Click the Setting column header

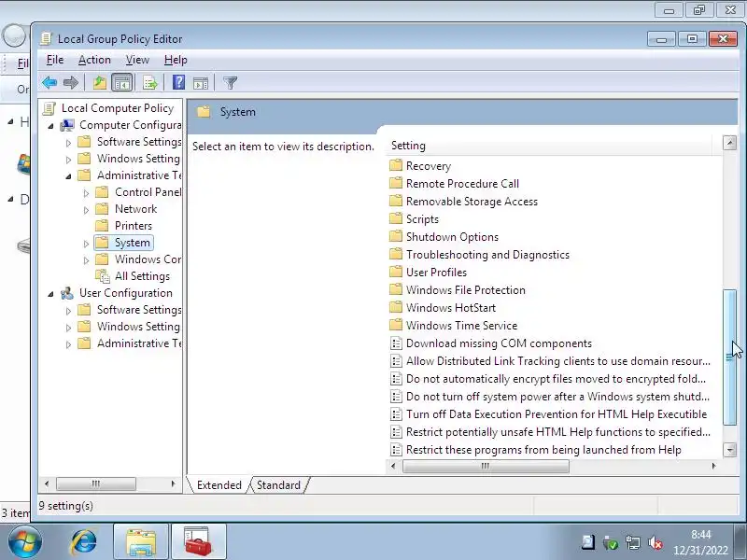(550, 146)
